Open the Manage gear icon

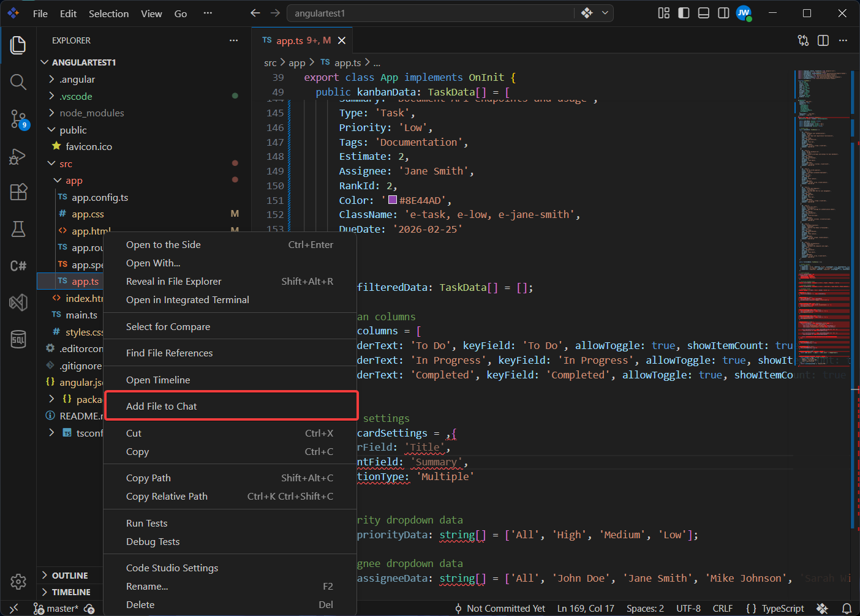point(18,581)
